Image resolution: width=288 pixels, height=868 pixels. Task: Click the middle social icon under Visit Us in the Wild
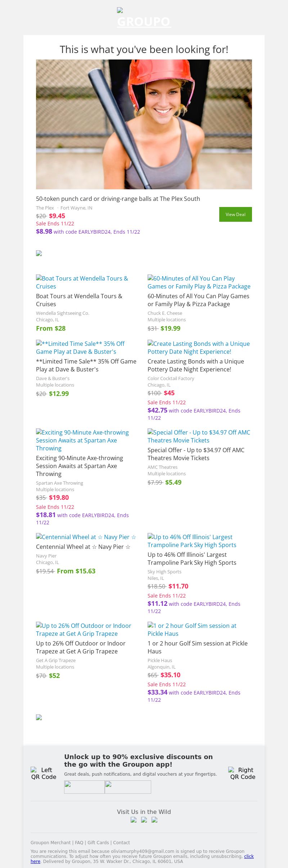click(x=144, y=820)
